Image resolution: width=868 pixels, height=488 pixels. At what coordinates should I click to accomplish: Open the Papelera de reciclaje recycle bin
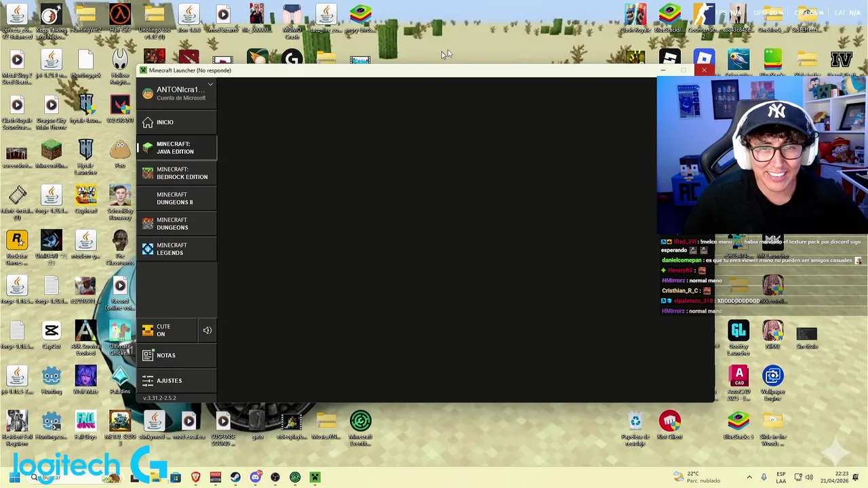(x=635, y=429)
